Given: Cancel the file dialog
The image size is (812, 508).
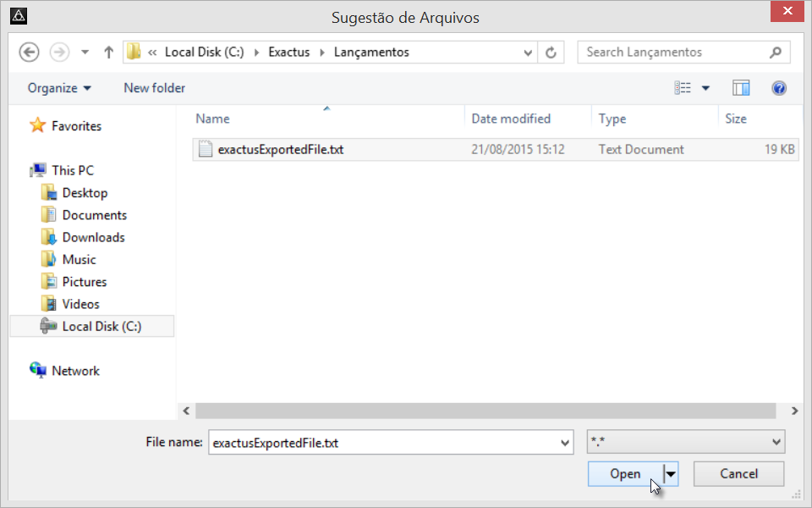Looking at the screenshot, I should (738, 474).
